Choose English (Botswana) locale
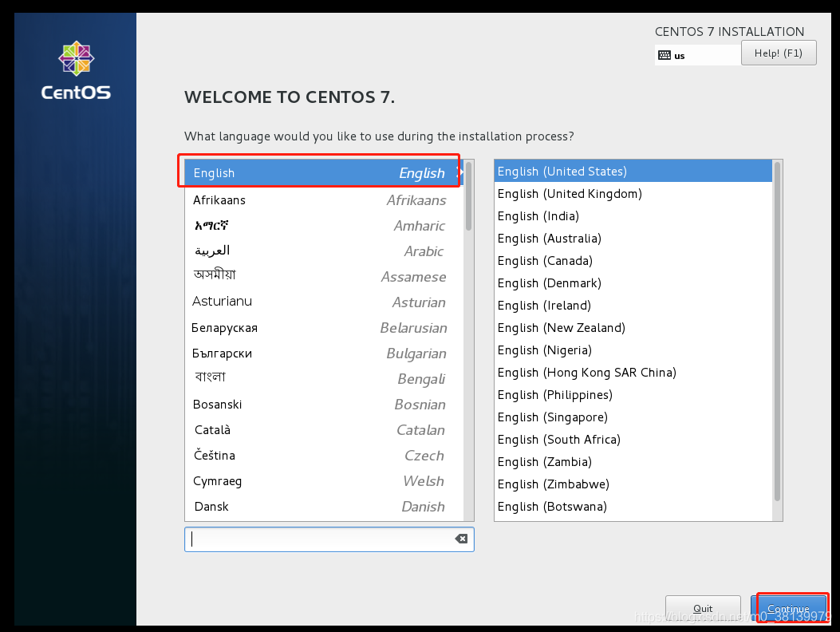 [633, 507]
